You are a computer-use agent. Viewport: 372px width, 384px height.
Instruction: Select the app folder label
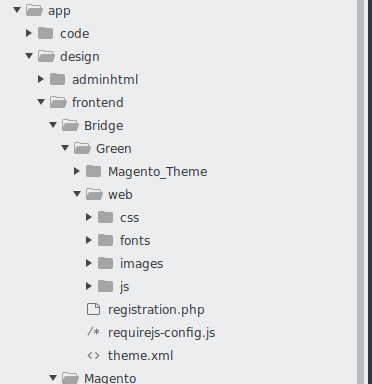[59, 11]
